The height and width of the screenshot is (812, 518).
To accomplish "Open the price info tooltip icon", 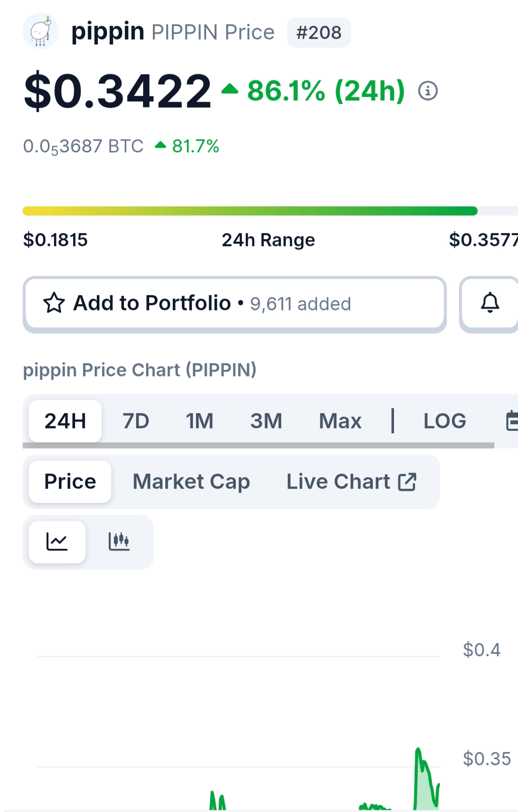I will [x=428, y=91].
